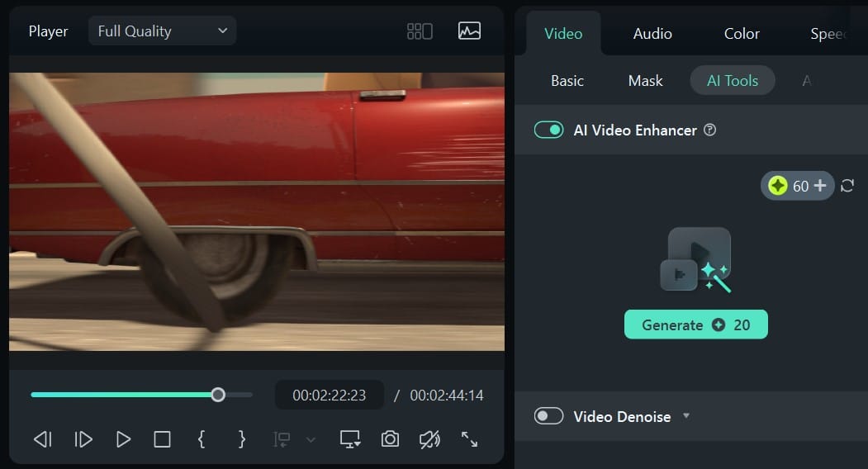Click the AI enhancer illustration graphic
The image size is (868, 469).
696,260
